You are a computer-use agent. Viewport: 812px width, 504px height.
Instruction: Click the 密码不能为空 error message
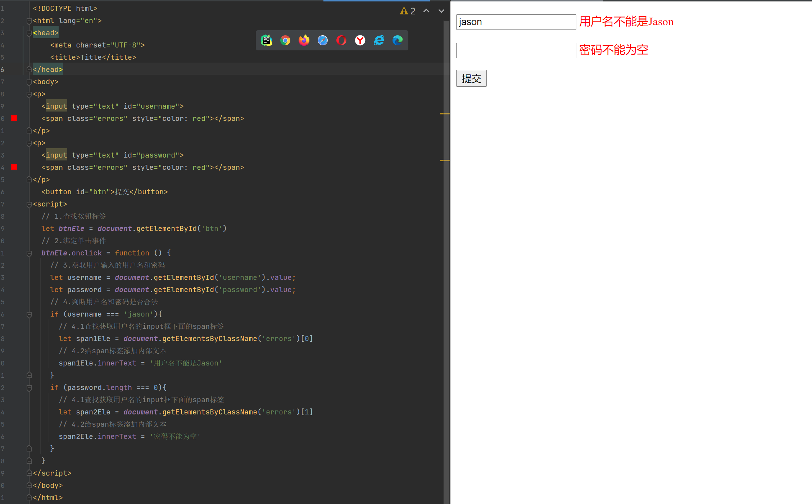614,50
